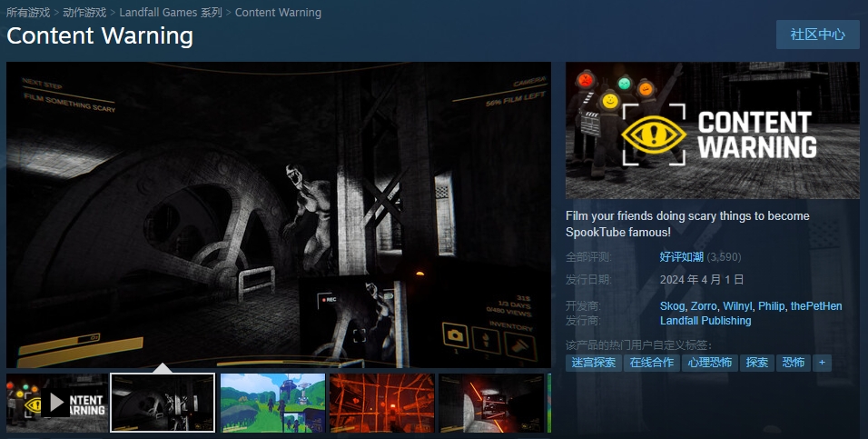Select the 心理恐怖 tag
Screen dimensions: 868x439
click(710, 363)
